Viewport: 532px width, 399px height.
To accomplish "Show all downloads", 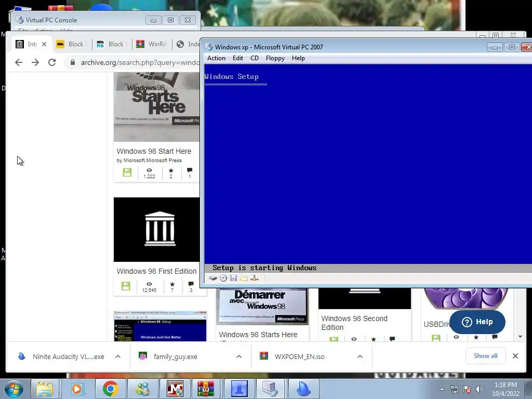I will pos(486,356).
